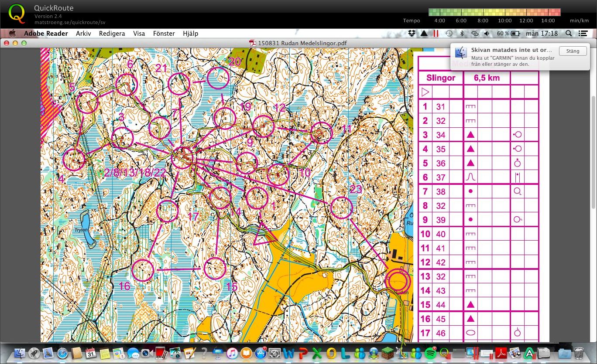Open the Dropbox menu bar icon
Viewport: 597px width, 364px height.
(412, 33)
